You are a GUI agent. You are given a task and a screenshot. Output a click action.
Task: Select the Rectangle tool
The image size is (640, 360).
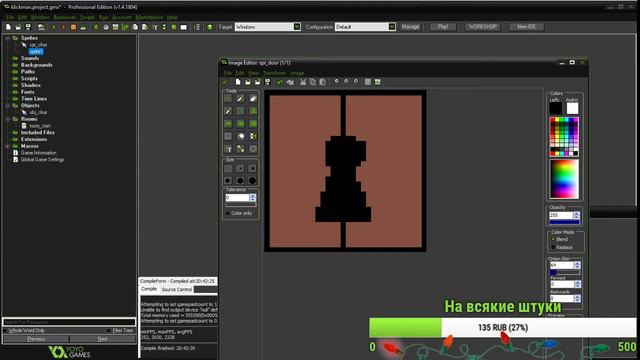(228, 123)
